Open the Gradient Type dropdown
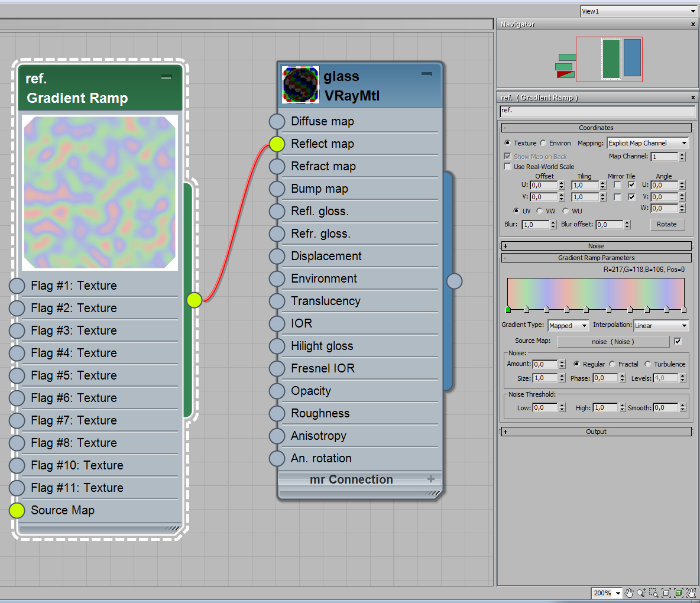Image resolution: width=700 pixels, height=603 pixels. (x=568, y=326)
